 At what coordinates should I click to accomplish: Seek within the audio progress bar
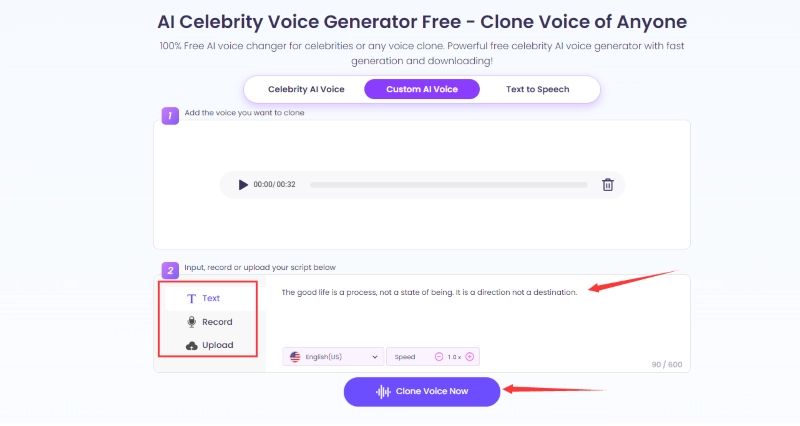click(448, 185)
